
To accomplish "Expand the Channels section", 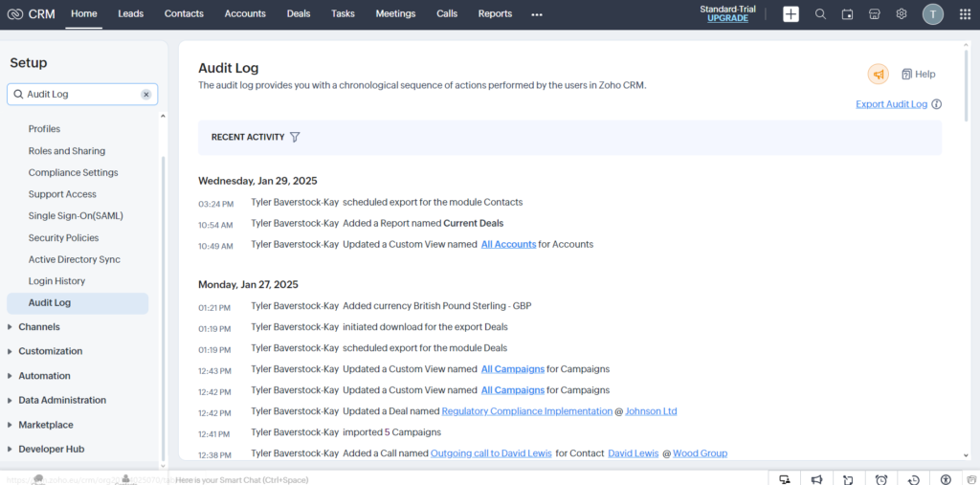I will 10,327.
